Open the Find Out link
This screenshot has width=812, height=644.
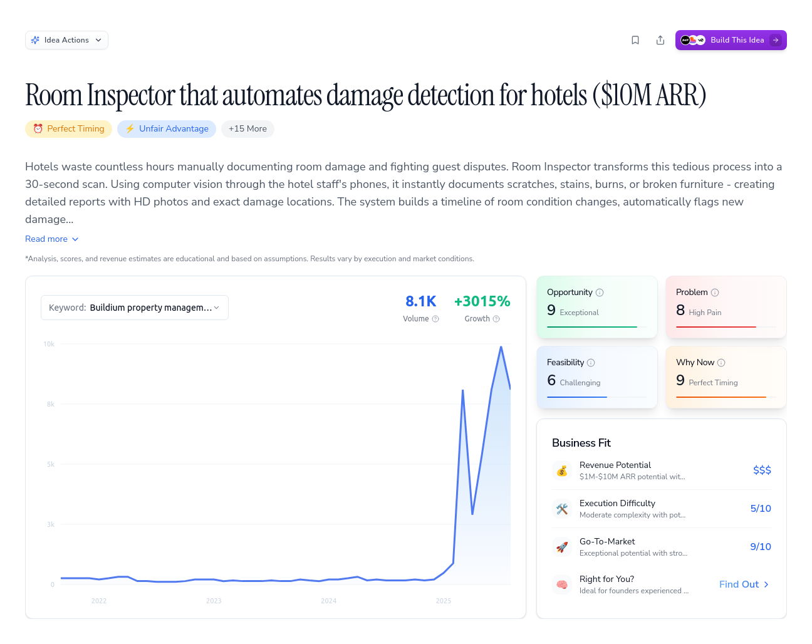click(743, 584)
